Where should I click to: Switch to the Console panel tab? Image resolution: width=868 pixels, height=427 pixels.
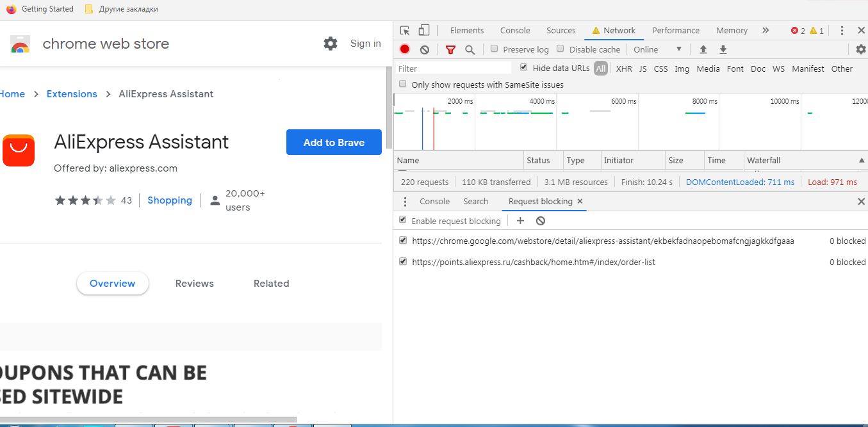click(x=515, y=30)
